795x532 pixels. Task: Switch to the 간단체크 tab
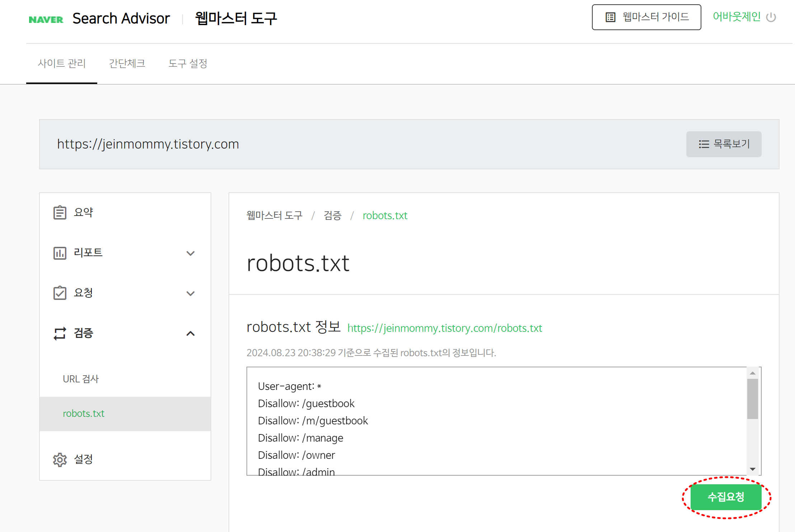click(127, 63)
